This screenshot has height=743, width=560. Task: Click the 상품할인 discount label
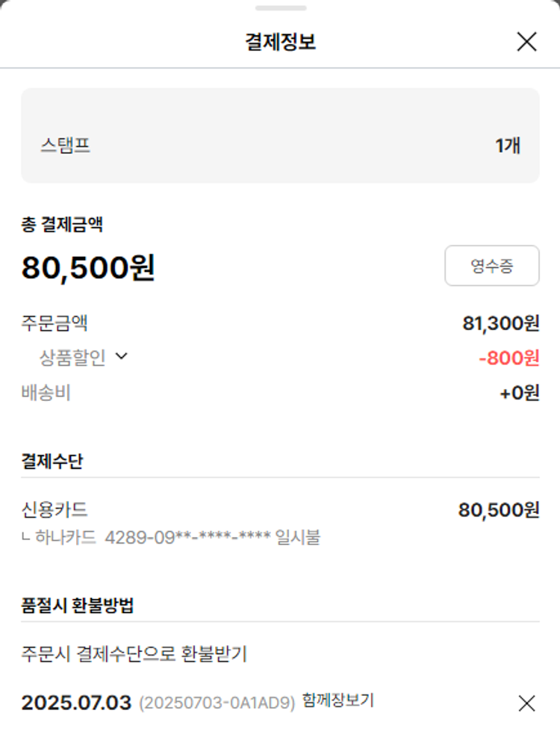pyautogui.click(x=72, y=358)
